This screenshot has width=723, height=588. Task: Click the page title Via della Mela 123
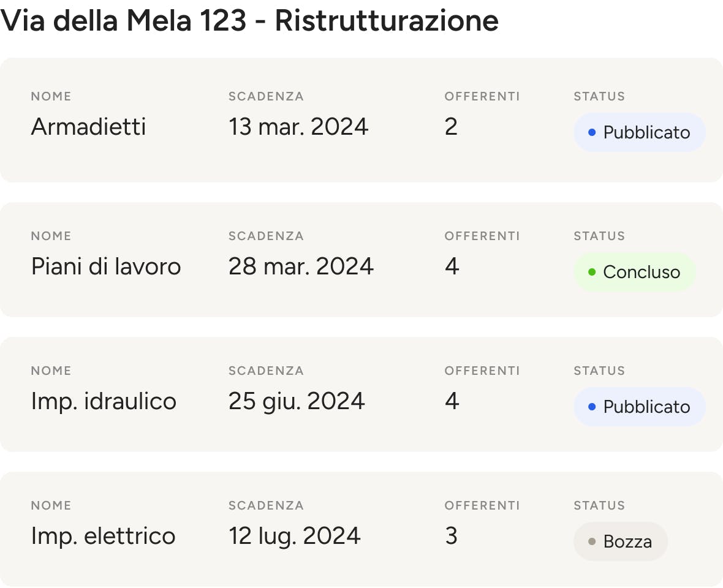pos(123,21)
